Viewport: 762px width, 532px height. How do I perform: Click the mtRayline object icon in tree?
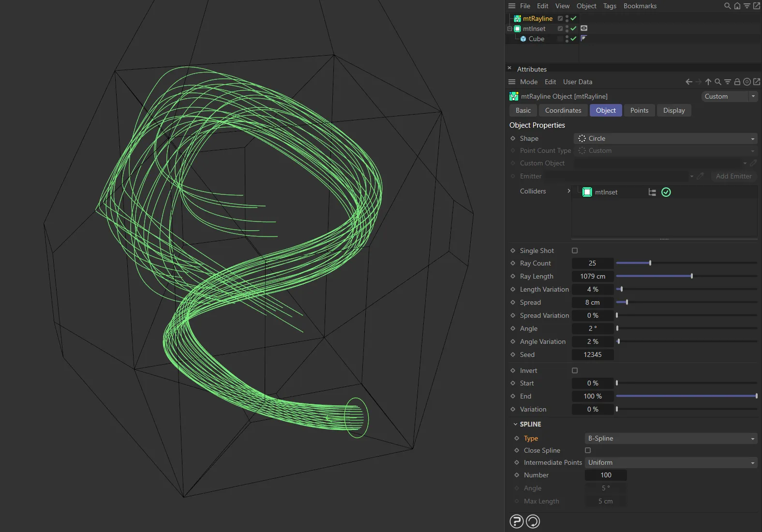(517, 18)
